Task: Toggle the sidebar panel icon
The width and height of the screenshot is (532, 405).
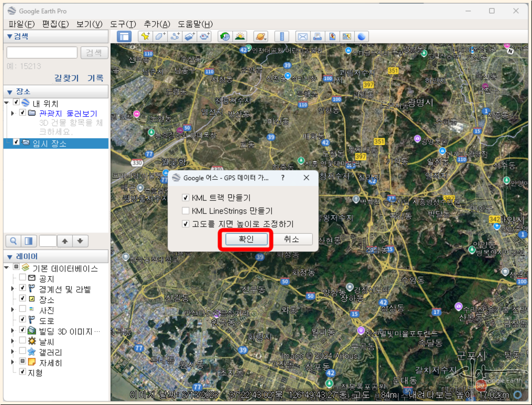Action: click(124, 37)
